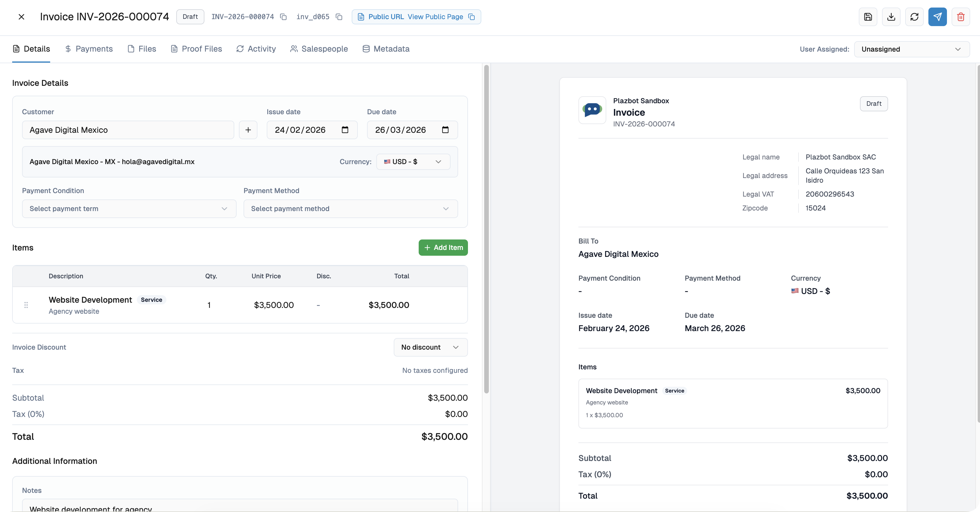Open the Proof Files tab

click(196, 49)
